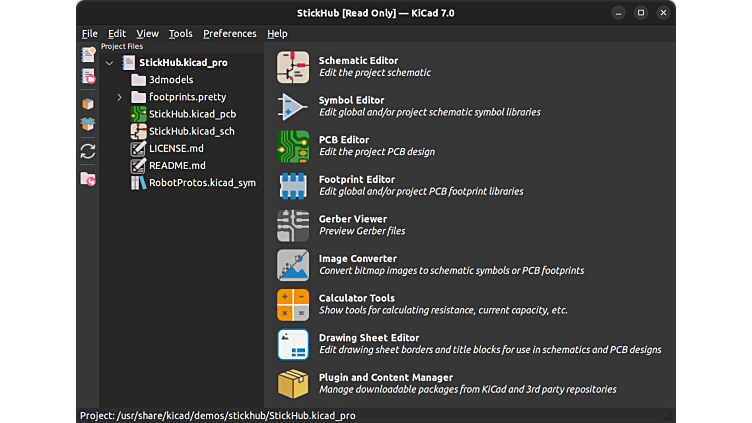The width and height of the screenshot is (752, 423).
Task: Open the File menu
Action: pos(90,34)
